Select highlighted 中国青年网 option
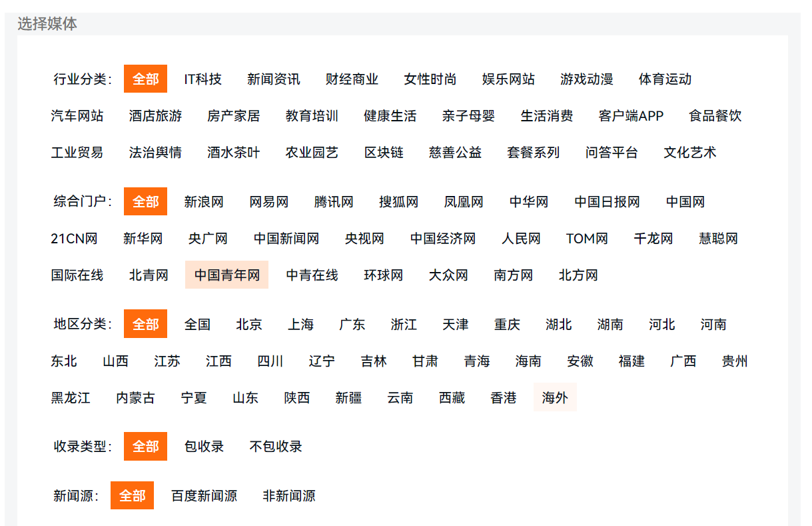Viewport: 812px width, 526px height. tap(226, 275)
